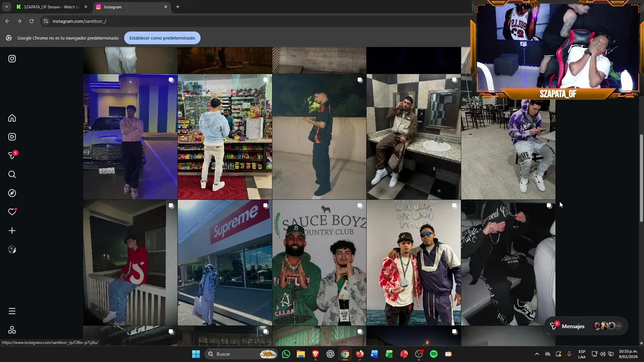
Task: Open the La Vida Es Una Tour post
Action: [414, 263]
